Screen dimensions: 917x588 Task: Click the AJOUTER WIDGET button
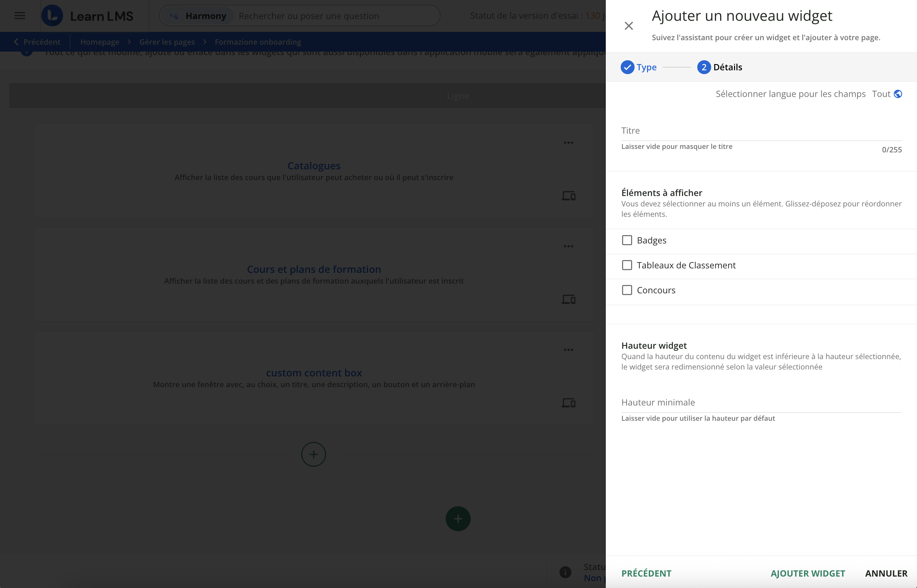807,573
